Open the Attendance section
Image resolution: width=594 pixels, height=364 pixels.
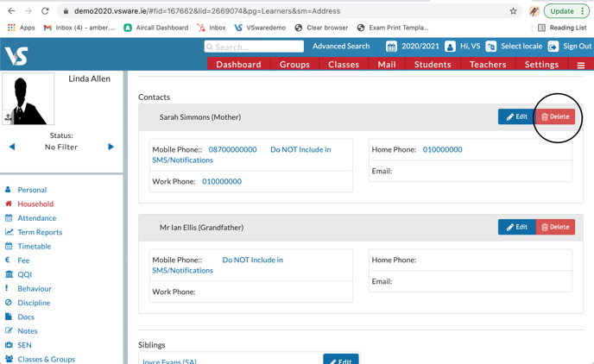tap(37, 218)
